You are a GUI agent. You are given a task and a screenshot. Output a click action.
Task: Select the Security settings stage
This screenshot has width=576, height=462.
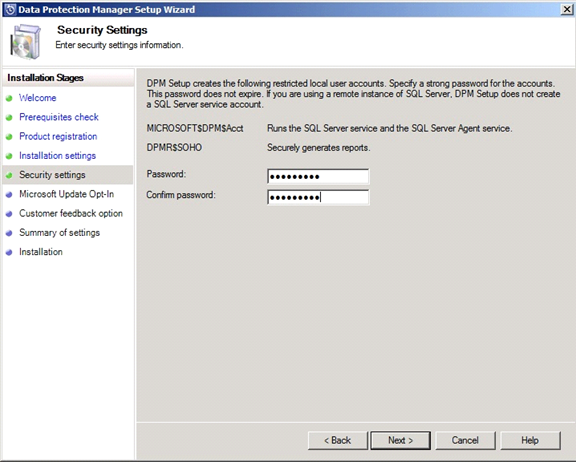(52, 175)
